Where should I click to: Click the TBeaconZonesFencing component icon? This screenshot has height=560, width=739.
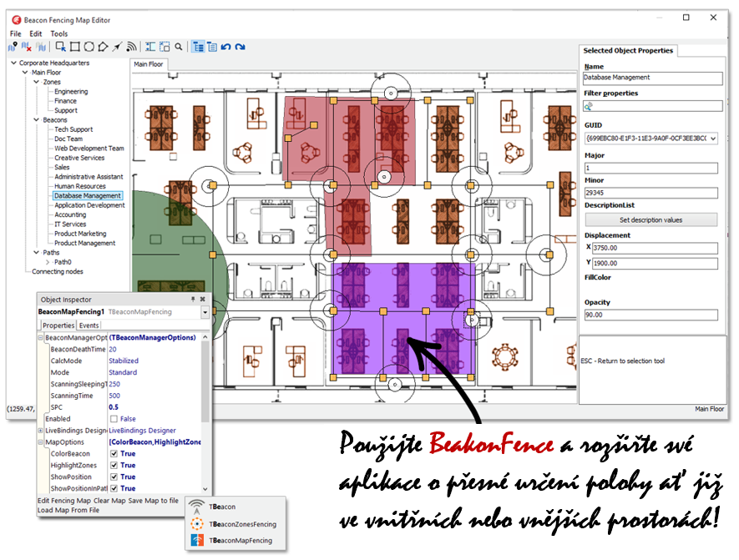[197, 524]
